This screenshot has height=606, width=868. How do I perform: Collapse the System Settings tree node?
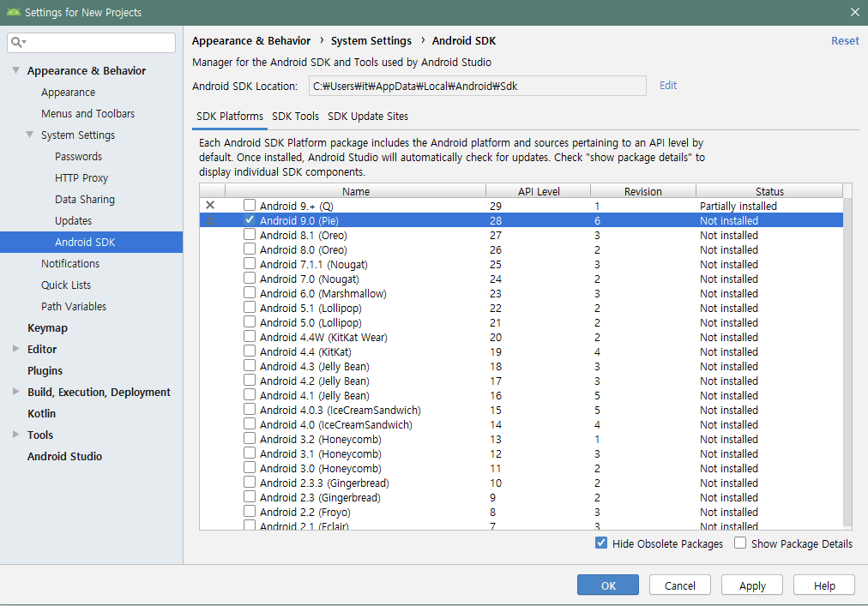(x=30, y=135)
